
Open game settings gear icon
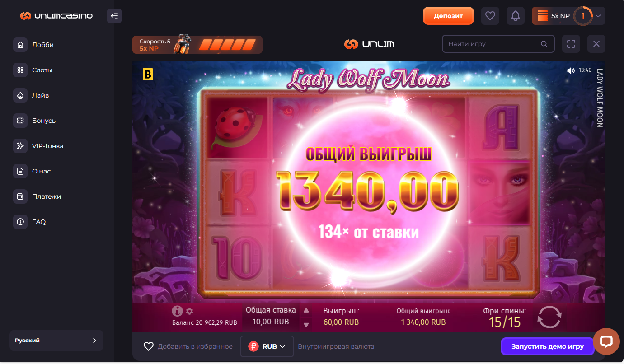(x=190, y=311)
